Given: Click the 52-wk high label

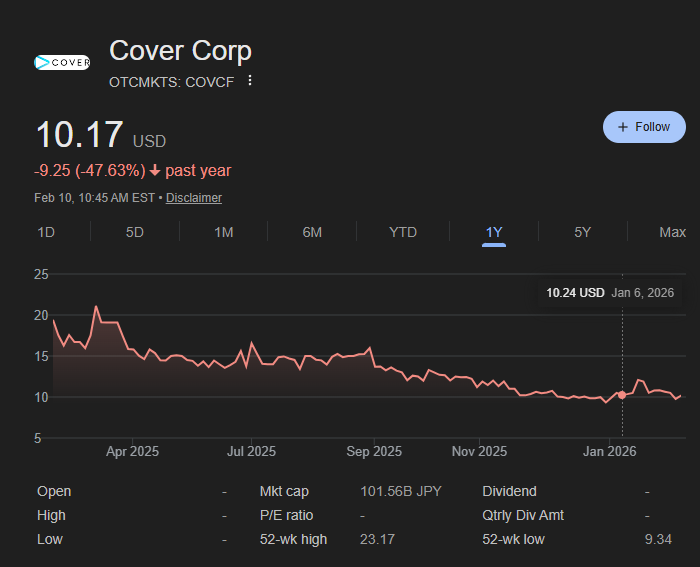Looking at the screenshot, I should tap(293, 539).
